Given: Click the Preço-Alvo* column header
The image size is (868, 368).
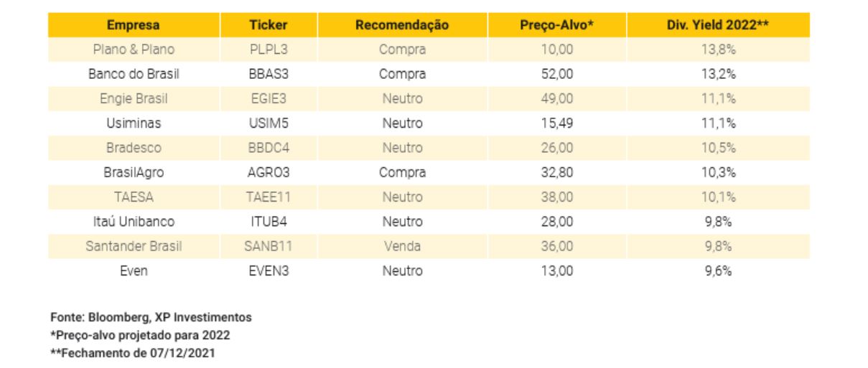Looking at the screenshot, I should pos(556,25).
